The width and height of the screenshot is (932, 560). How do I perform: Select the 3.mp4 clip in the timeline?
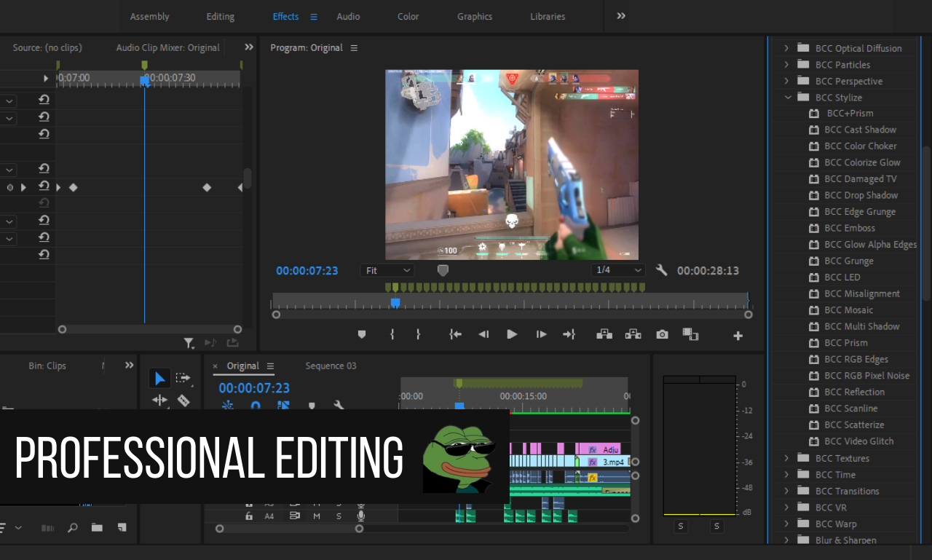coord(606,462)
